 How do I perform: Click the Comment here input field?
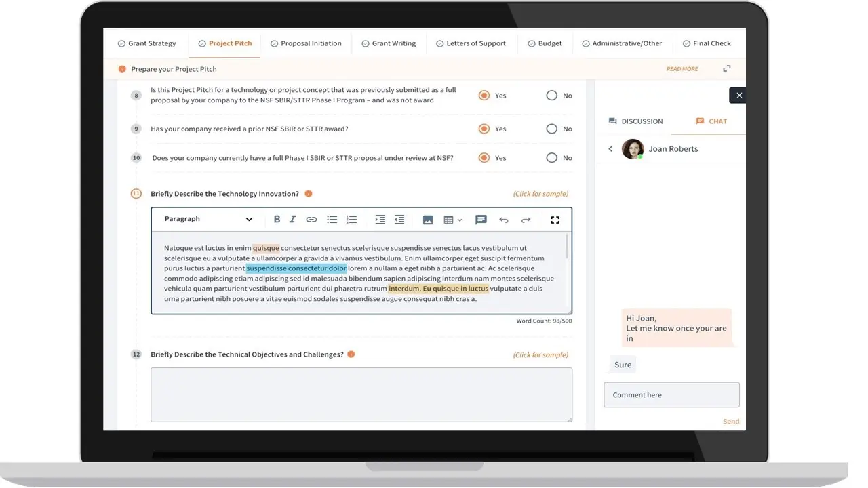pos(671,395)
